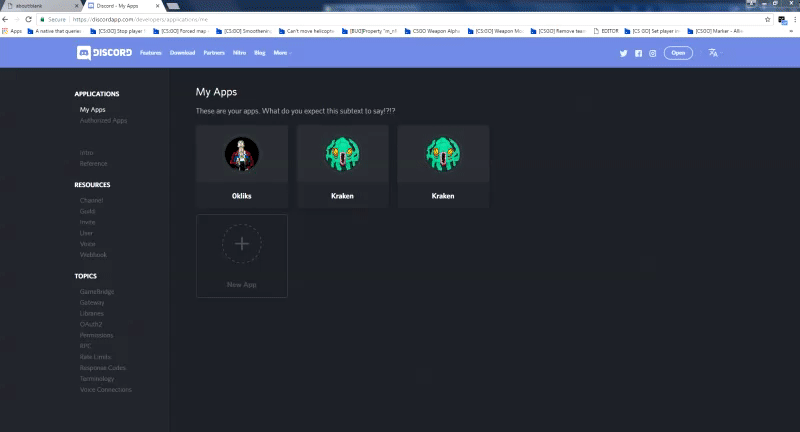Select Authorized Apps in the sidebar

tap(103, 120)
